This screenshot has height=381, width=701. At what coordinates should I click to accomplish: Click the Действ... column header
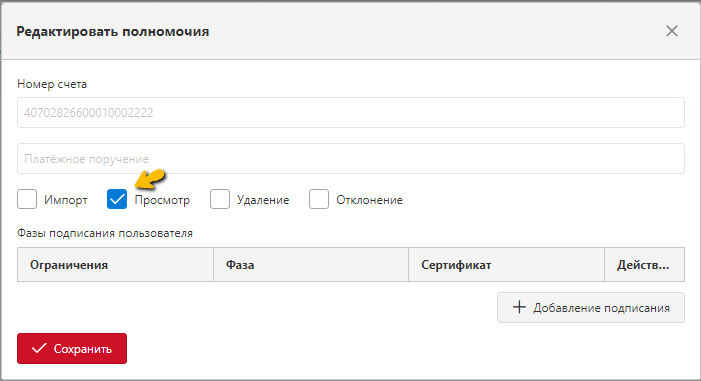pyautogui.click(x=644, y=265)
